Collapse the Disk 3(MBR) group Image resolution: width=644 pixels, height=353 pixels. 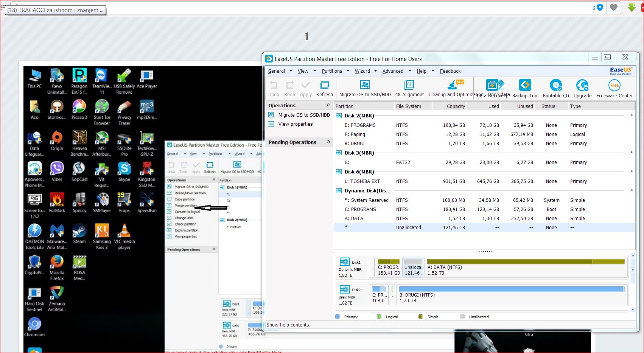point(631,152)
